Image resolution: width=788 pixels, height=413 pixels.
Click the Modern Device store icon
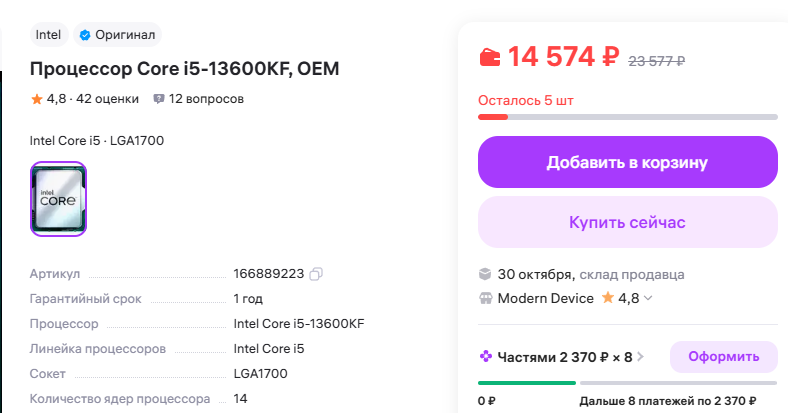pos(485,298)
